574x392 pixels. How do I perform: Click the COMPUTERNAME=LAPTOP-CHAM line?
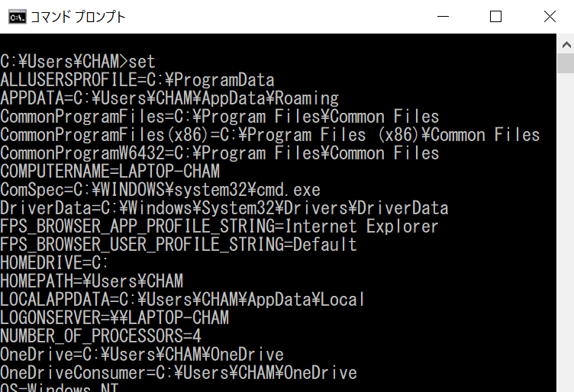[110, 172]
